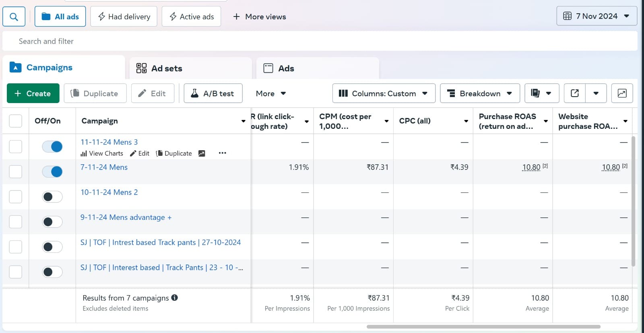Enable the 10-11-24 Mens 2 campaign toggle

point(52,197)
